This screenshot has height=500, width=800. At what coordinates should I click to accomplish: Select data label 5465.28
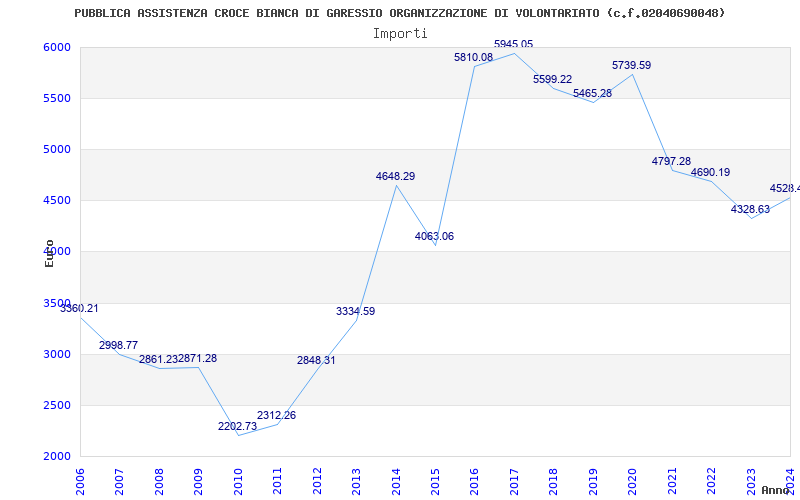tap(592, 93)
